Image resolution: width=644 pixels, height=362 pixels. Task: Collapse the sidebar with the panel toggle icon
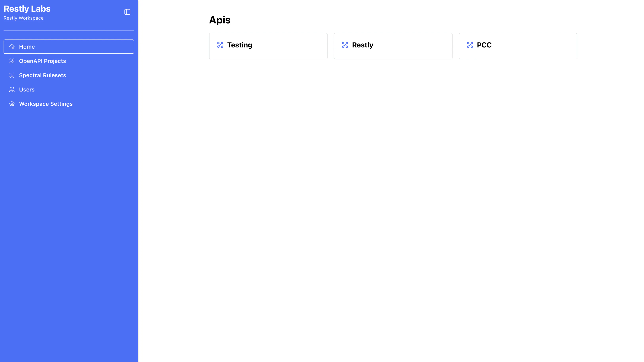(x=127, y=12)
